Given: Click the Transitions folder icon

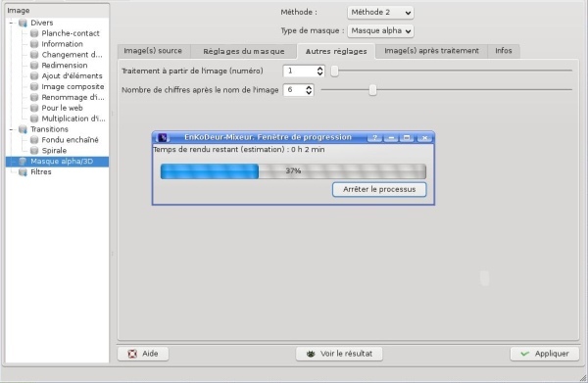Looking at the screenshot, I should (23, 129).
